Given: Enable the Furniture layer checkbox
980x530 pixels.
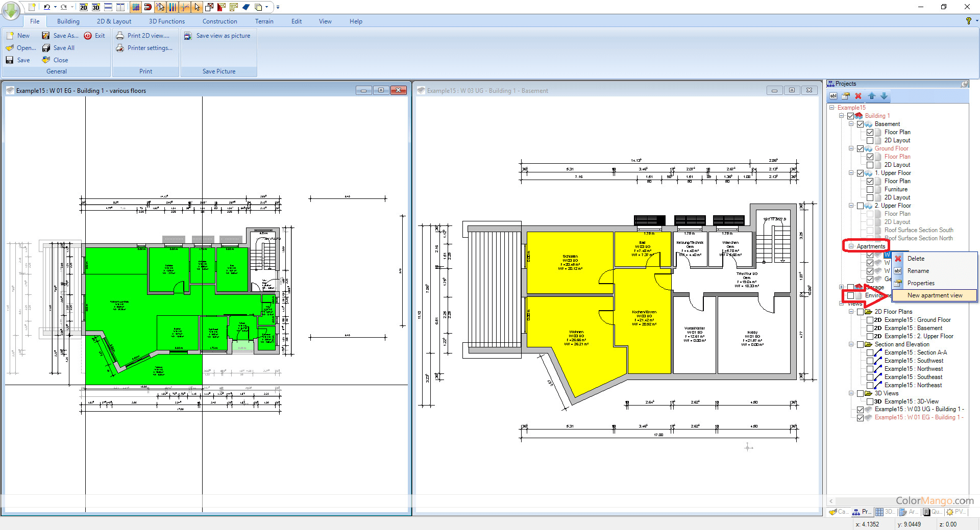Looking at the screenshot, I should click(870, 189).
